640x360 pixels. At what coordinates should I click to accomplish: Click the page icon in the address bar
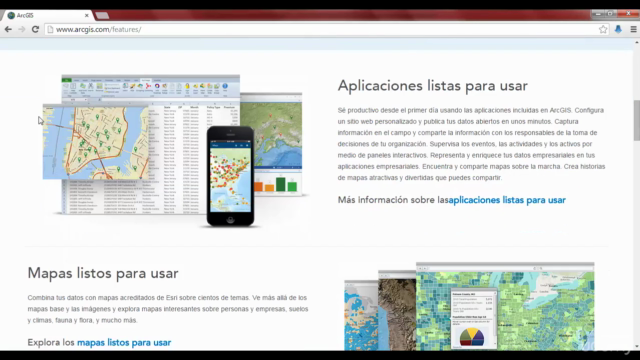point(50,29)
